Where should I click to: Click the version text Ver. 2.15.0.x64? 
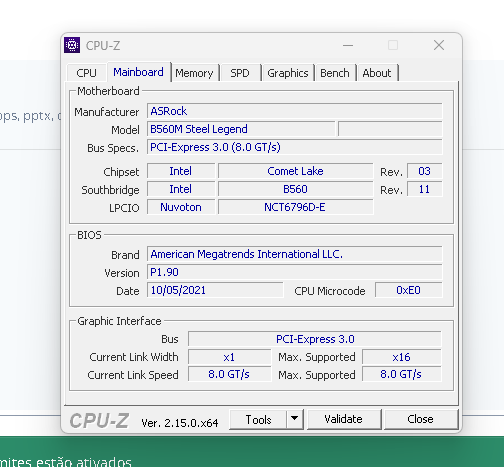[180, 423]
